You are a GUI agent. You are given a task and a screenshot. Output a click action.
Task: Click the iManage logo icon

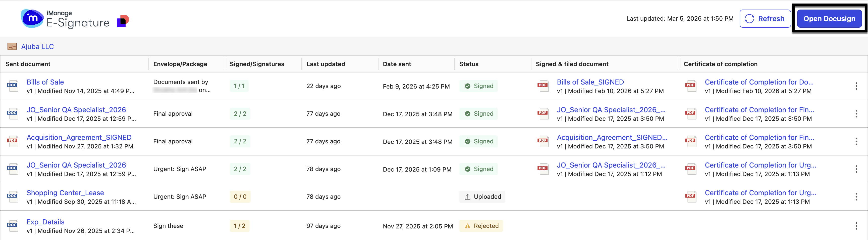click(x=32, y=18)
